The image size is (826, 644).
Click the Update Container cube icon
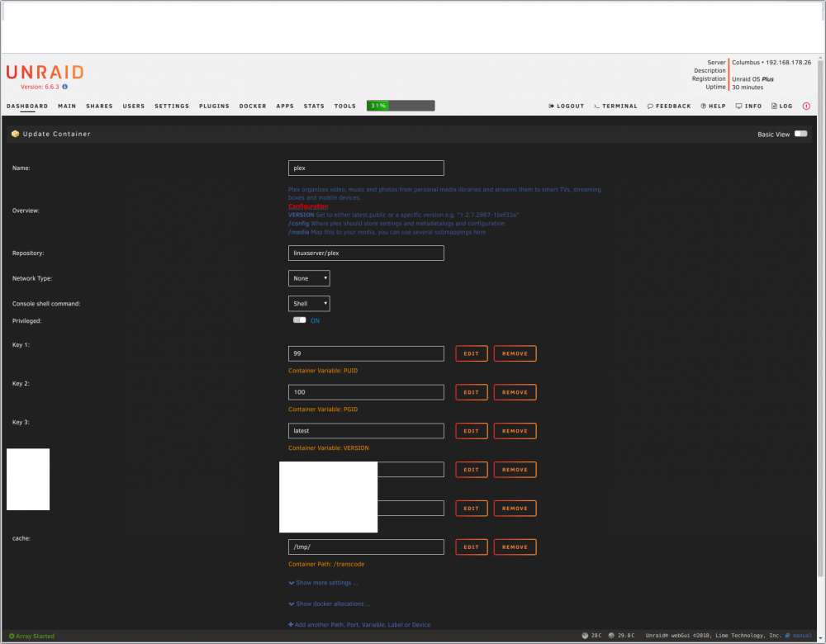pos(15,134)
